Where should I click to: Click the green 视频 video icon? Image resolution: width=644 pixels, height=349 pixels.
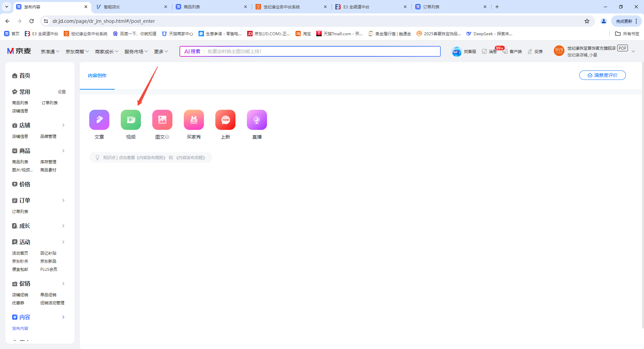(x=131, y=120)
